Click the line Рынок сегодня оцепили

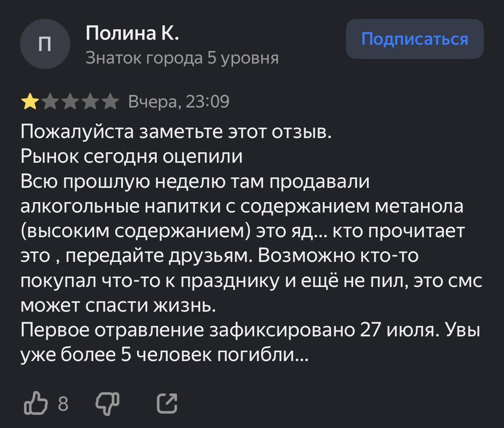tap(132, 156)
